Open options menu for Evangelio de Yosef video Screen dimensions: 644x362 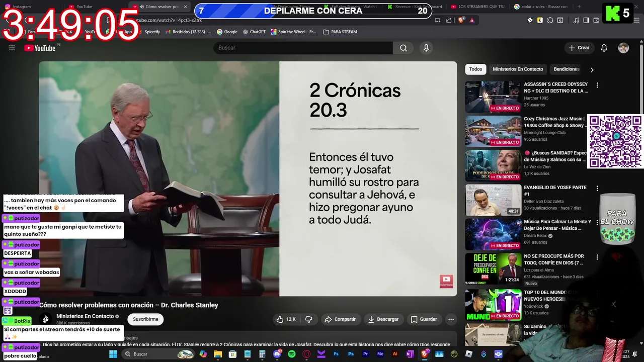tap(597, 189)
